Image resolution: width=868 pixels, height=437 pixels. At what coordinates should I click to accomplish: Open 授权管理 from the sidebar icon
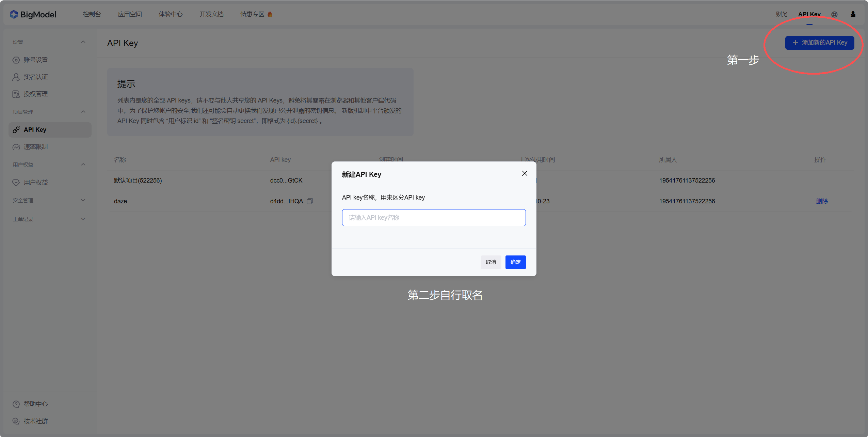[x=16, y=94]
